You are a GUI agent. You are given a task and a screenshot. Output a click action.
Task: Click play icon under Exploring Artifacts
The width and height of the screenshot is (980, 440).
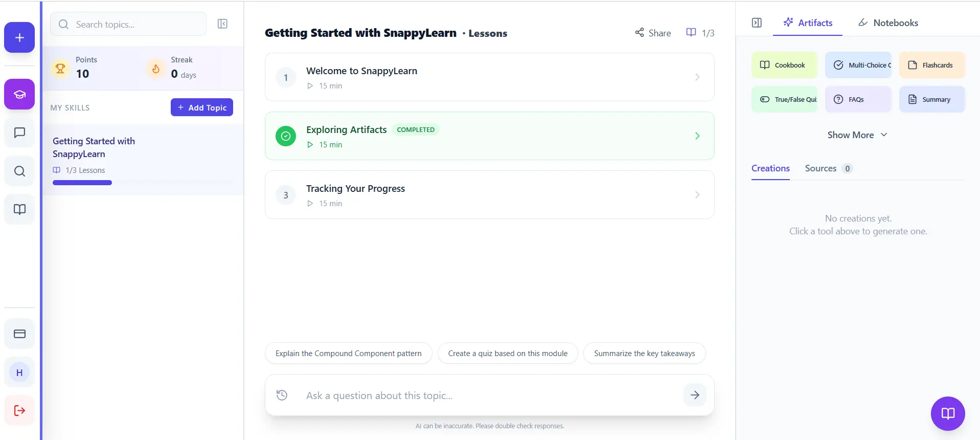point(310,145)
